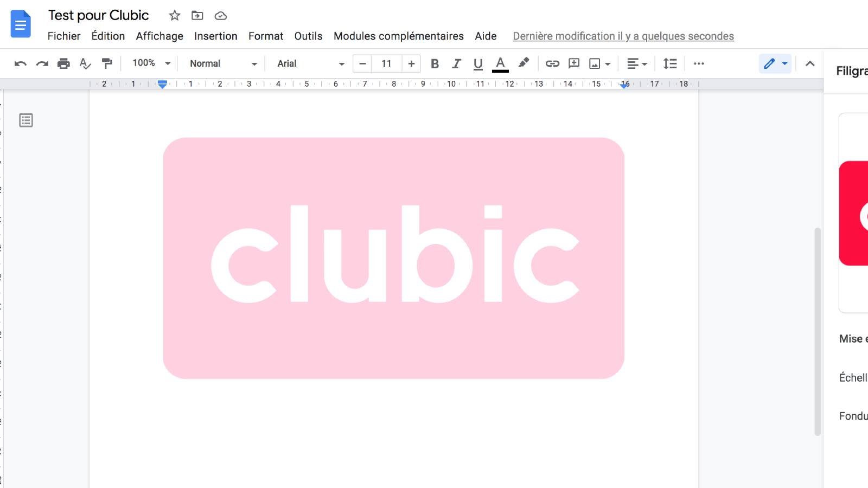Click the Spell check icon

tap(85, 63)
